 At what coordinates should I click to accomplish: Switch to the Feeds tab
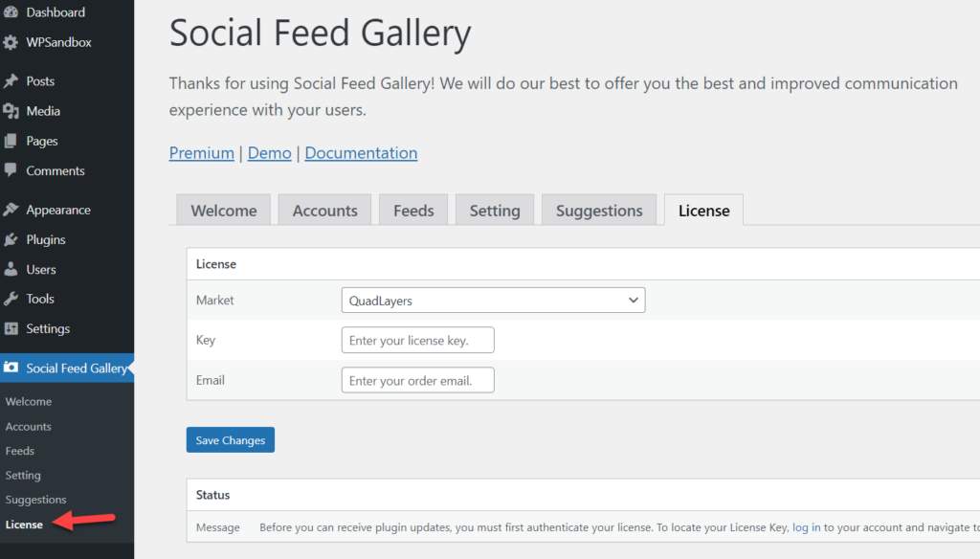click(413, 210)
